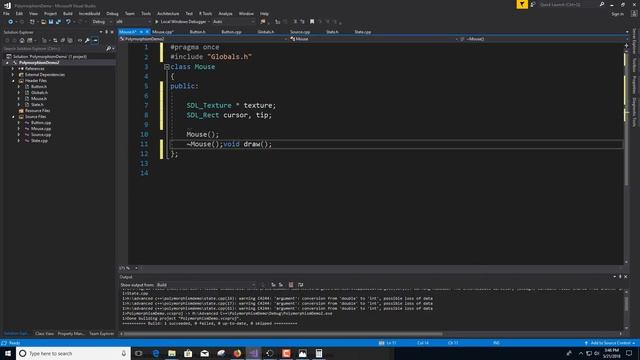Viewport: 640px width, 360px height.
Task: Collapse the Source Files folder
Action: [x=13, y=117]
